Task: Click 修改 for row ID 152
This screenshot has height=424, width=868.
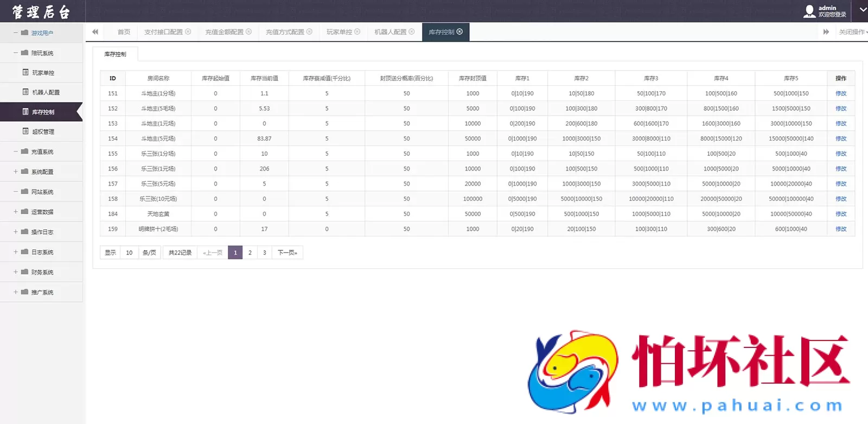Action: (841, 109)
